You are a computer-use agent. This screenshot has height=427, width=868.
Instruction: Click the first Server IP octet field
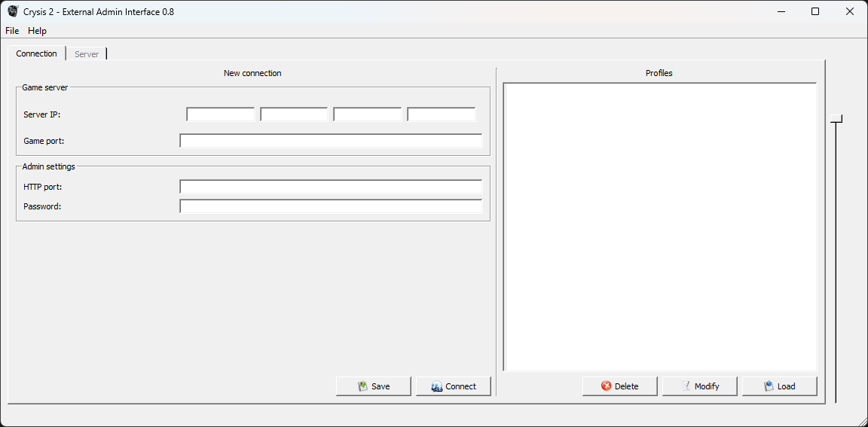220,114
